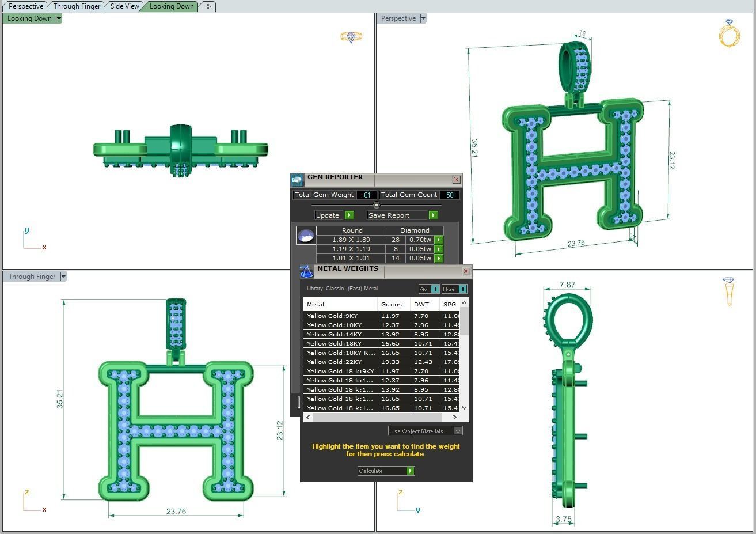
Task: Click the Total Gem Weight value field
Action: (366, 195)
